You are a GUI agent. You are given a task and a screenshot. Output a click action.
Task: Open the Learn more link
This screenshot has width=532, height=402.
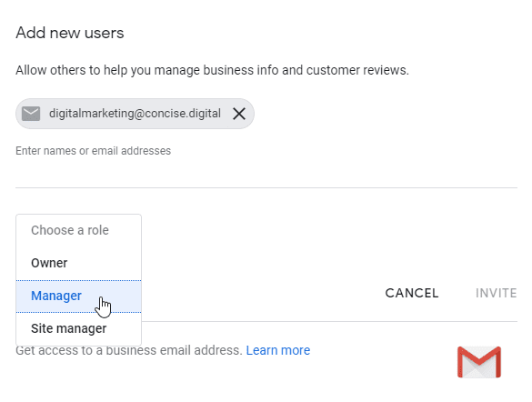(278, 350)
